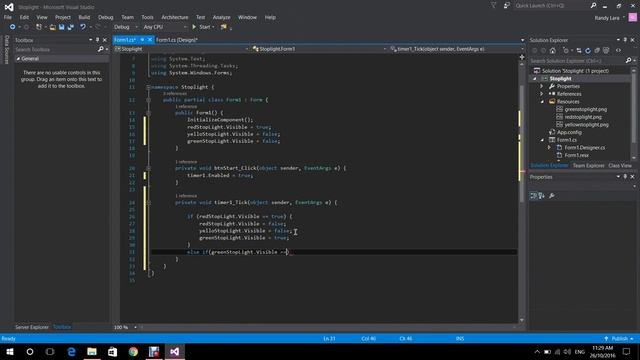Collapse the namespace Stoplight code region
Screen dimensions: 640x360
(149, 87)
